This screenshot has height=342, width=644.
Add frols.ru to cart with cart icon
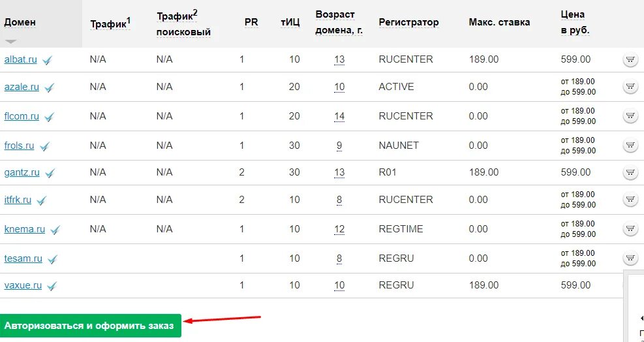point(630,145)
